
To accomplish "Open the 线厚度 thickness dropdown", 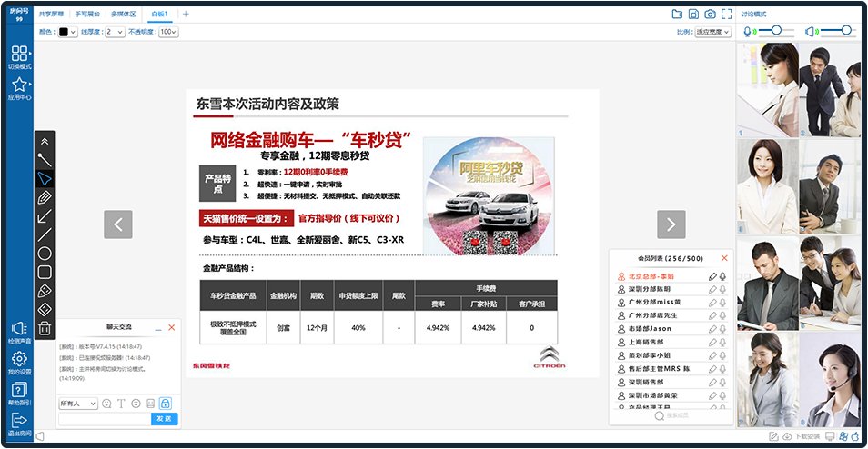I will [x=116, y=32].
